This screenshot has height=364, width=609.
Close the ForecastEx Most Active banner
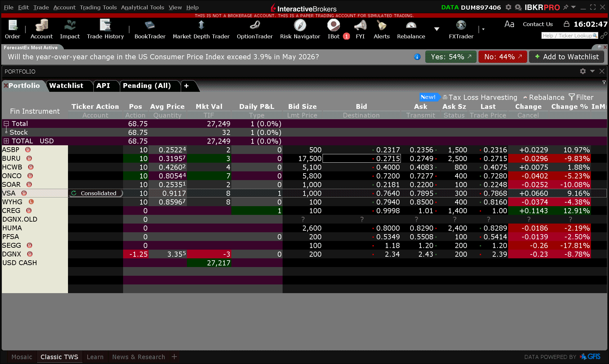click(605, 47)
